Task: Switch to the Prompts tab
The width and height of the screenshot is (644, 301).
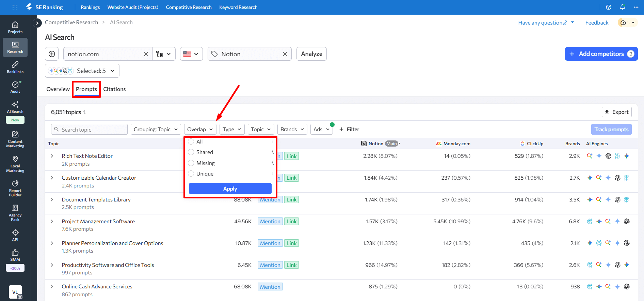Action: click(x=86, y=89)
